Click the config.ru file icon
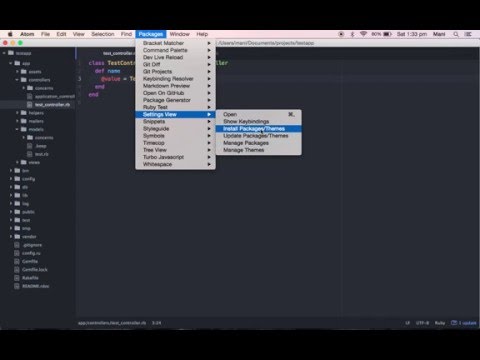 click(17, 253)
